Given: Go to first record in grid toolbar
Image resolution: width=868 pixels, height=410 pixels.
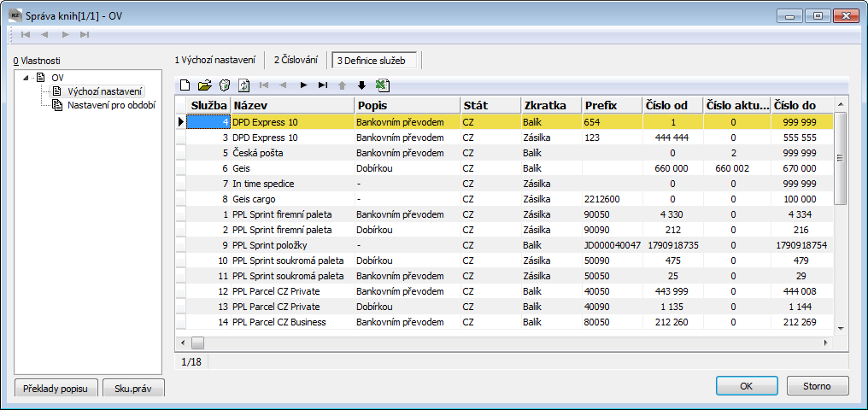Looking at the screenshot, I should point(265,85).
